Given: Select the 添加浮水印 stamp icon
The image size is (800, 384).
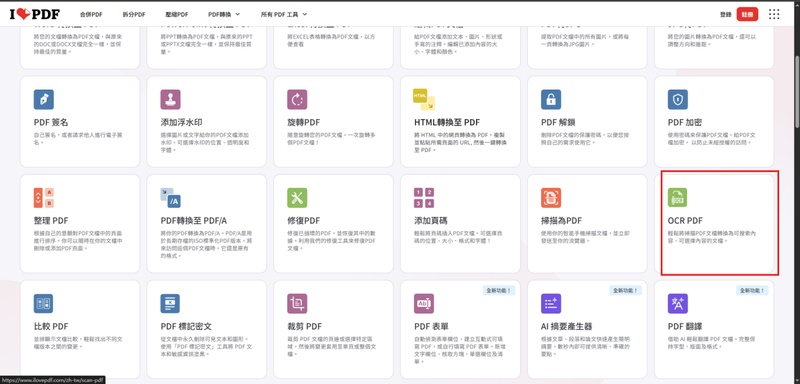Looking at the screenshot, I should (x=170, y=99).
